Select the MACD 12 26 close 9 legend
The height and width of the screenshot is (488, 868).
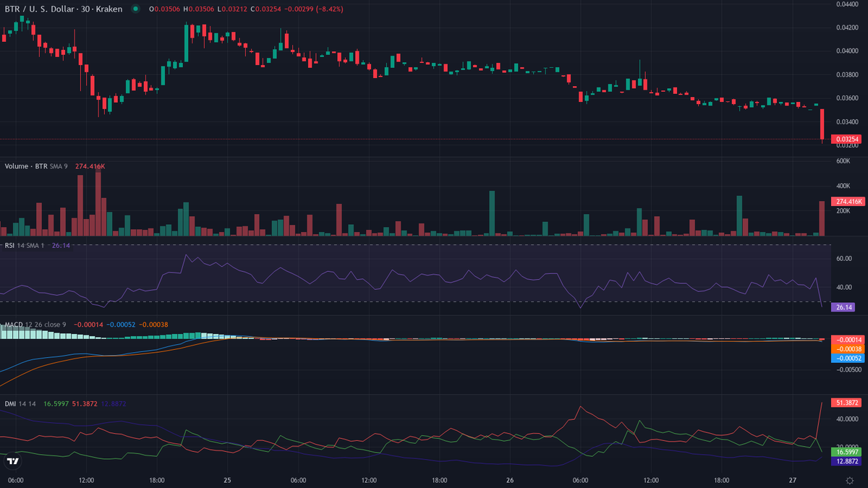(35, 325)
